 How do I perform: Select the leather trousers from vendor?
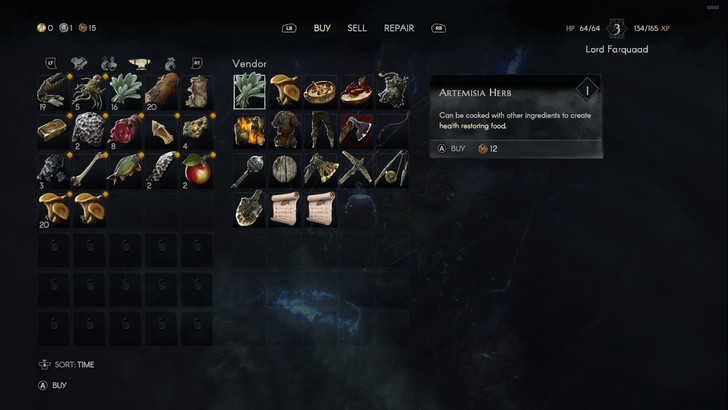click(x=320, y=130)
